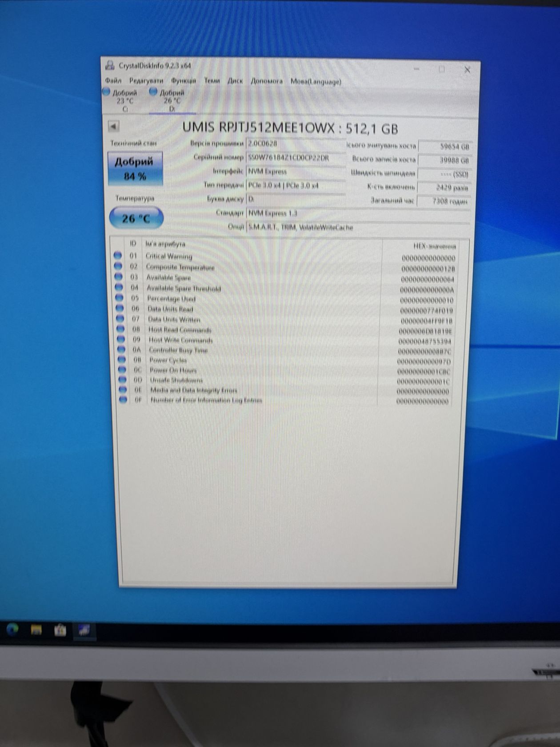Image resolution: width=560 pixels, height=747 pixels.
Task: Click the serial number field
Action: tap(296, 157)
